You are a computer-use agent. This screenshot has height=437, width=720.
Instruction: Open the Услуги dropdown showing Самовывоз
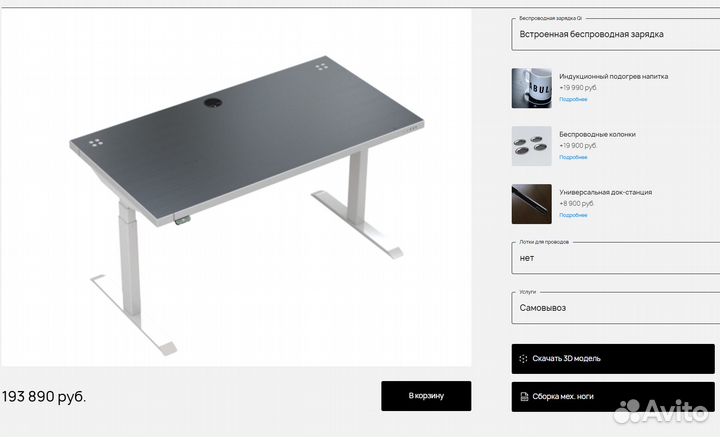click(616, 308)
